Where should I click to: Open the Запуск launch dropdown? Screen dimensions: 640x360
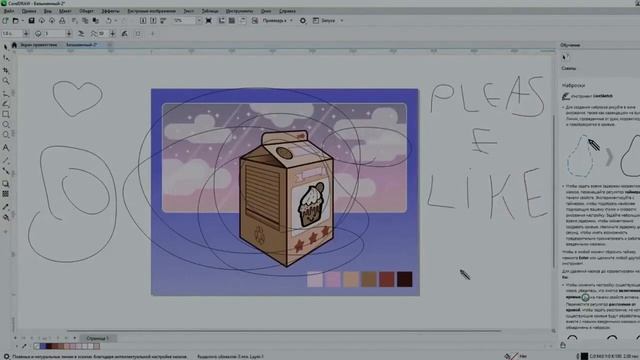coord(342,20)
